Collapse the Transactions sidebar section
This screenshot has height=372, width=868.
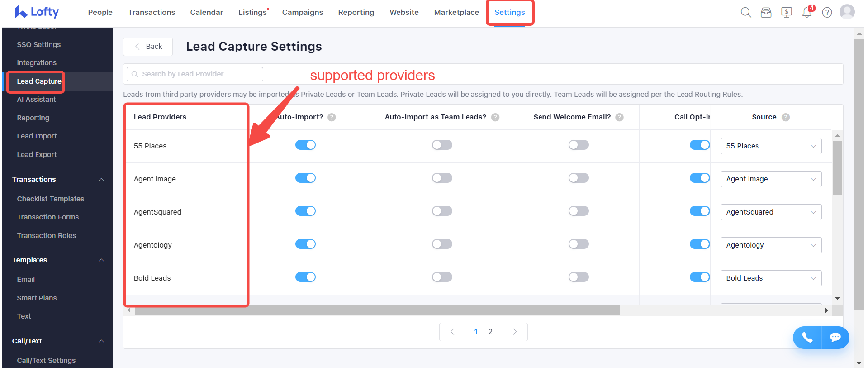[101, 180]
